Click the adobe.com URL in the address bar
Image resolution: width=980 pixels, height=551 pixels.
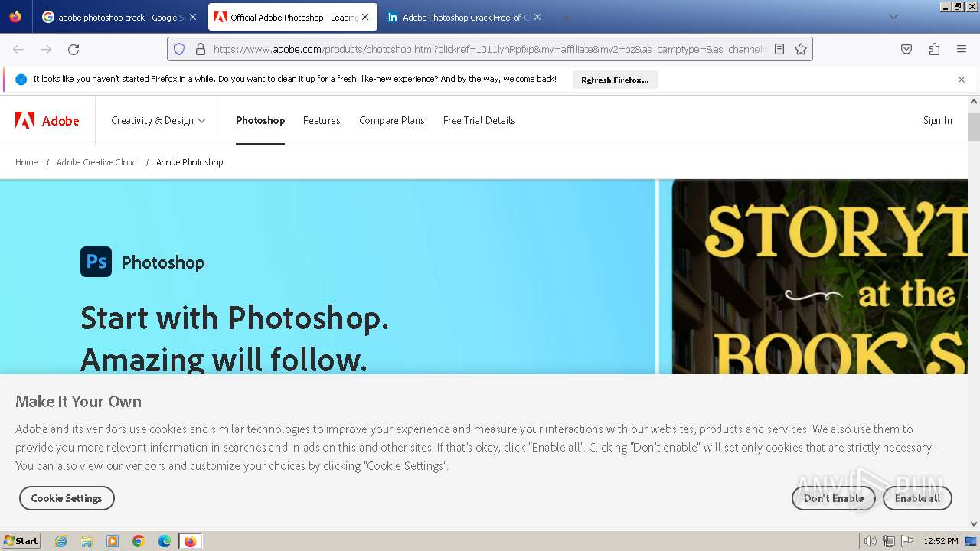[490, 49]
